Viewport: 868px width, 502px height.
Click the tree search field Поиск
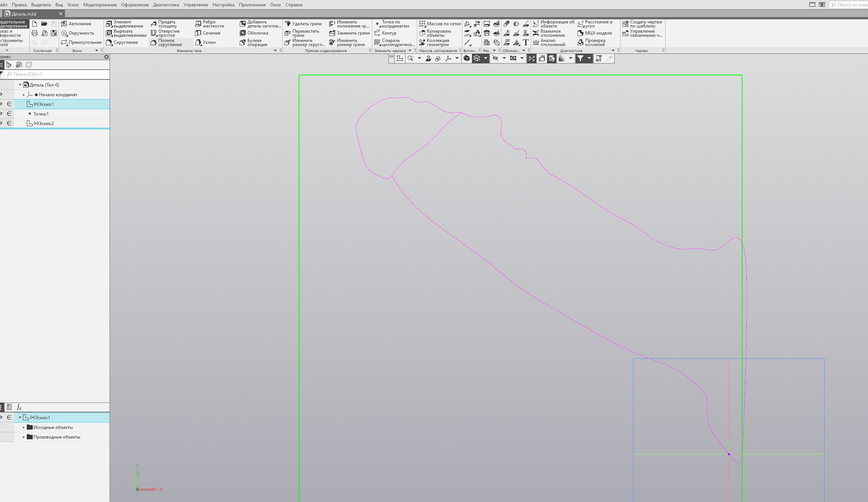pyautogui.click(x=56, y=74)
